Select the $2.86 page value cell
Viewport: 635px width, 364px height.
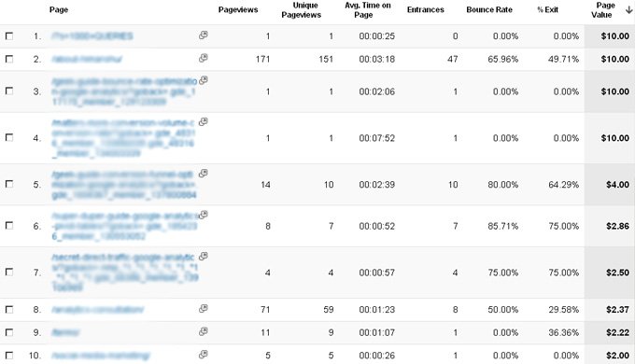617,226
